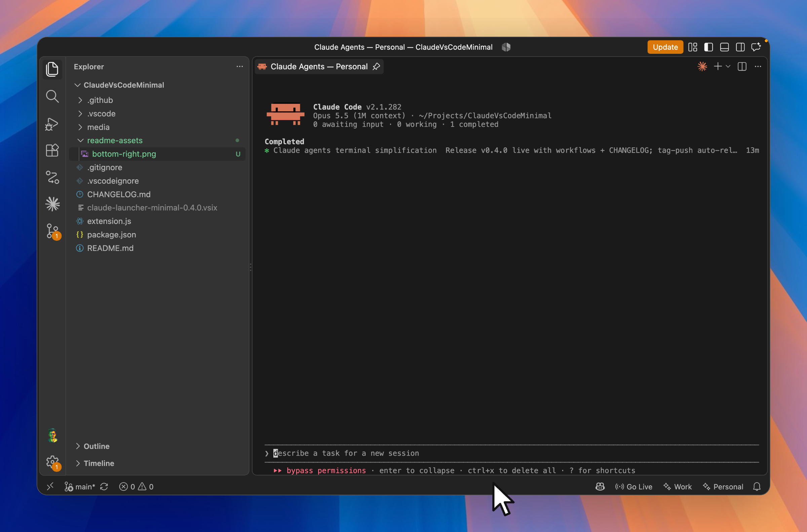
Task: Synchronize changes icon next to main*
Action: click(104, 487)
